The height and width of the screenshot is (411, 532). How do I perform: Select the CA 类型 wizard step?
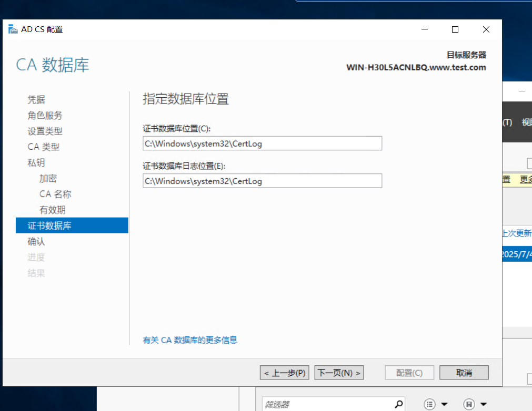tap(44, 147)
